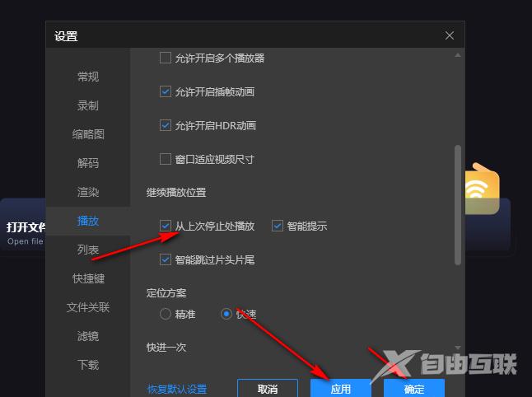Disable the 智能提示 checkbox
Screen dimensions: 532x397
(278, 226)
